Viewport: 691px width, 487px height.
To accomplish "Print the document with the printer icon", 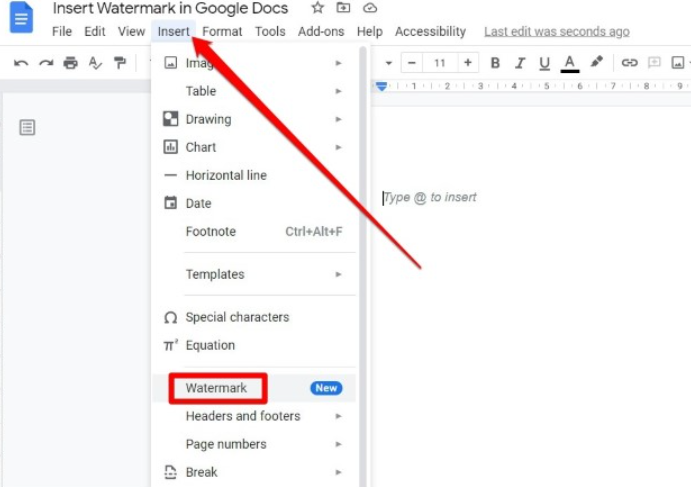I will 71,63.
